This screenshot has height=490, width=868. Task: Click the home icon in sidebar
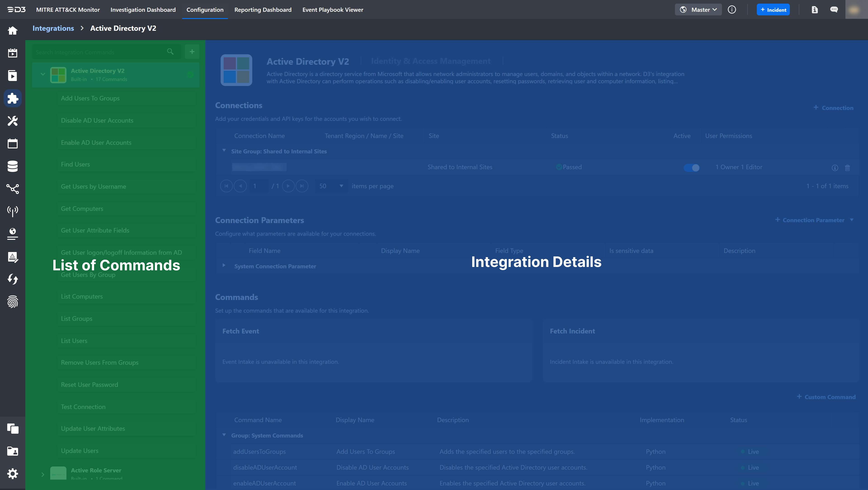click(12, 30)
